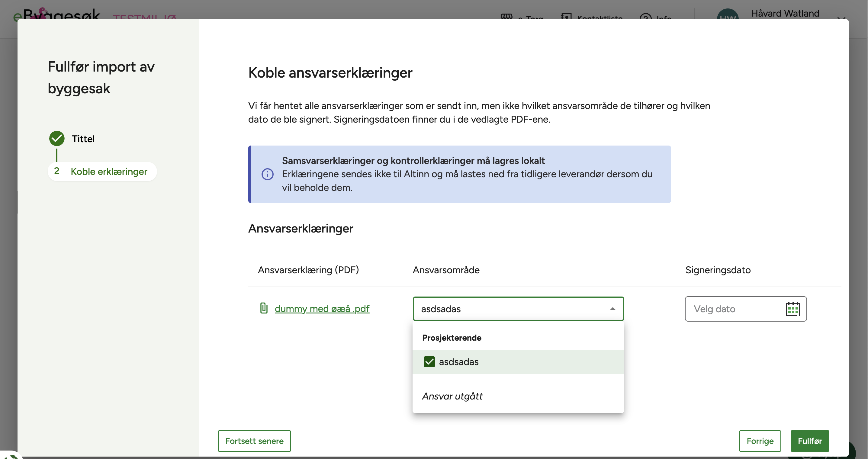Select the Ansvar utgått option
Viewport: 868px width, 459px height.
point(452,396)
